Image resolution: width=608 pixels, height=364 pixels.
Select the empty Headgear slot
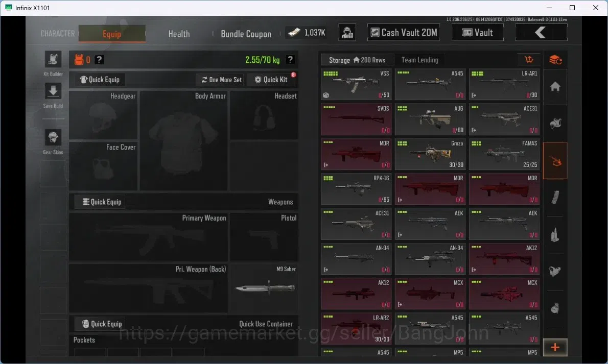[x=103, y=115]
